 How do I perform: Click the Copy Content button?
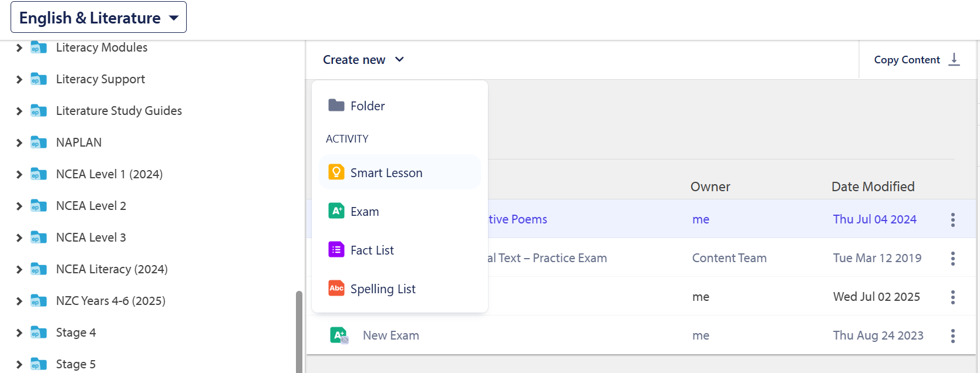tap(917, 59)
